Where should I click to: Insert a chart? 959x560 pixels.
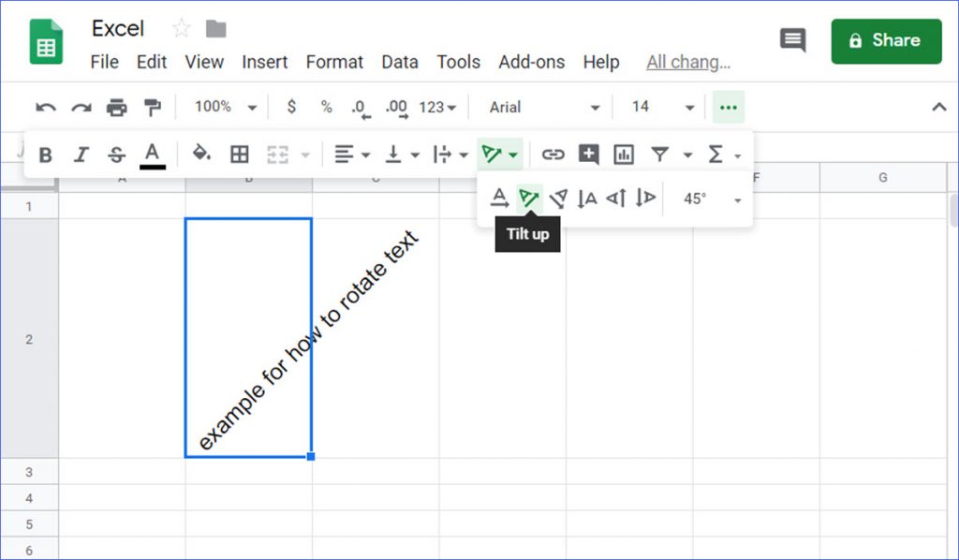point(623,154)
